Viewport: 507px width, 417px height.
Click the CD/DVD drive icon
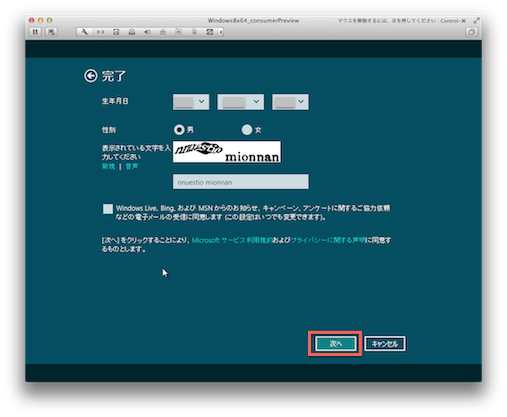coord(132,32)
